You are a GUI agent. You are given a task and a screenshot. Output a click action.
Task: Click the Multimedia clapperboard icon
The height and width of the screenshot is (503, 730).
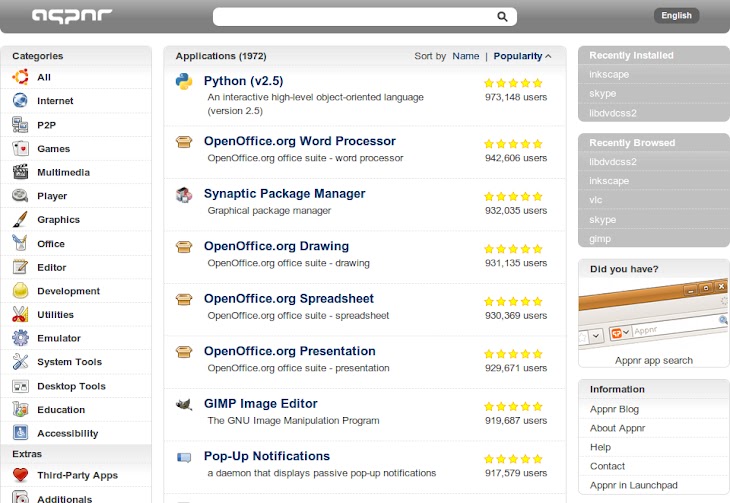(x=20, y=172)
